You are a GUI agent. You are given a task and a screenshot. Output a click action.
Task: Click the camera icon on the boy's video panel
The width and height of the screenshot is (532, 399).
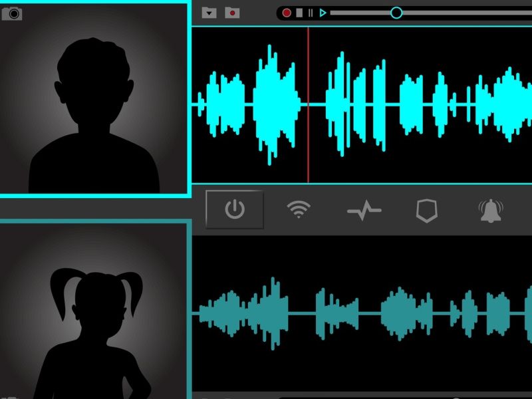(12, 13)
